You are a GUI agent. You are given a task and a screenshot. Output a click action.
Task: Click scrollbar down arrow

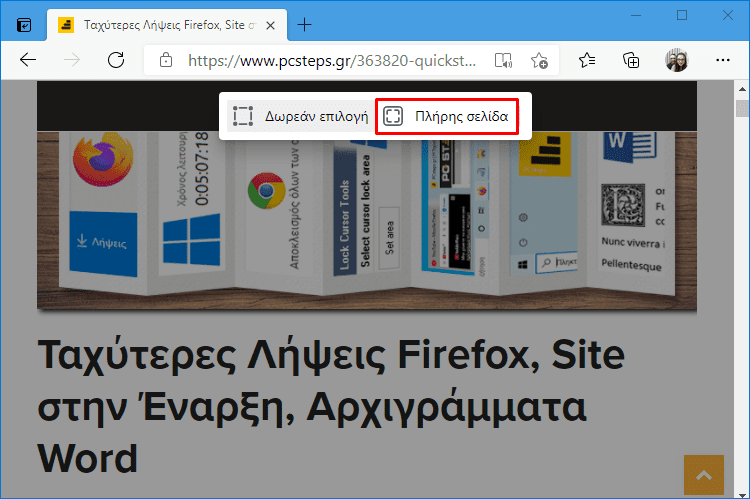tap(742, 495)
